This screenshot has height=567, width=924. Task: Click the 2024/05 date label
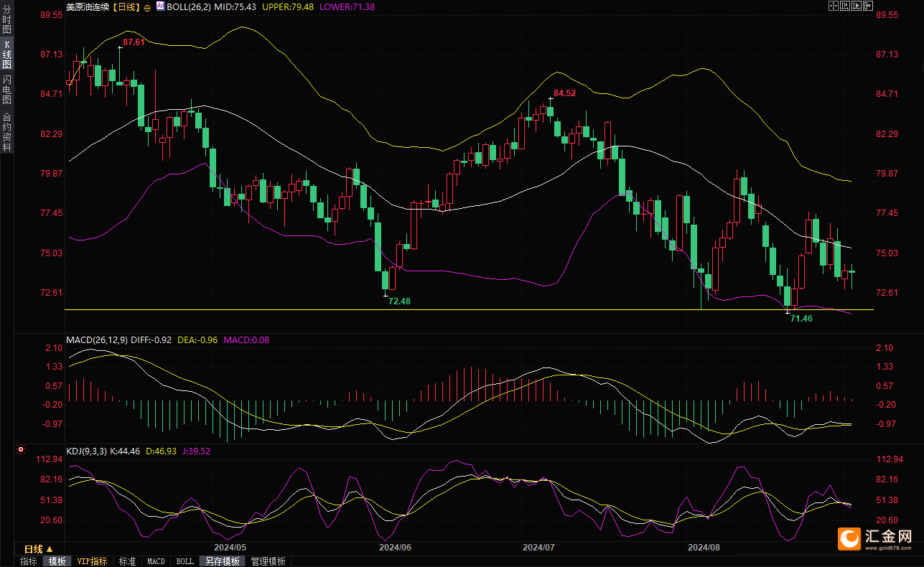pyautogui.click(x=230, y=548)
